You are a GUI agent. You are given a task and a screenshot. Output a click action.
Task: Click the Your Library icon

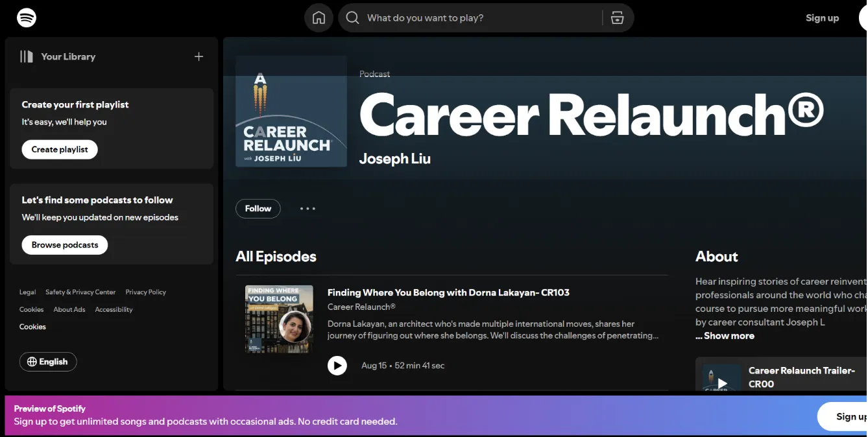pyautogui.click(x=27, y=56)
